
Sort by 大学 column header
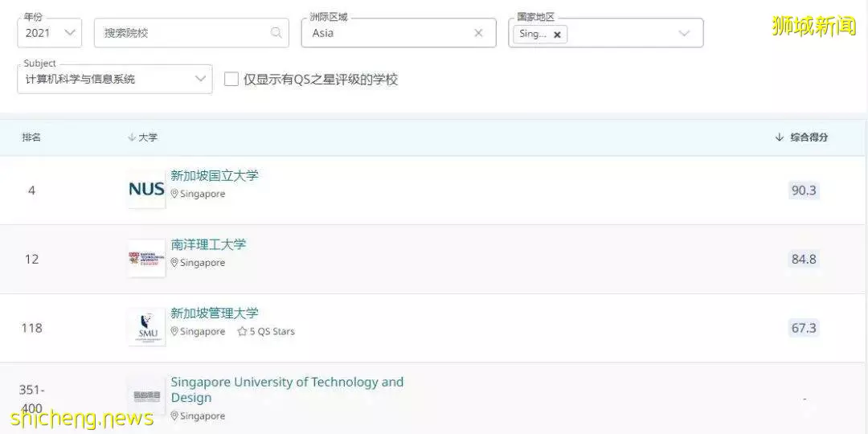coord(143,137)
